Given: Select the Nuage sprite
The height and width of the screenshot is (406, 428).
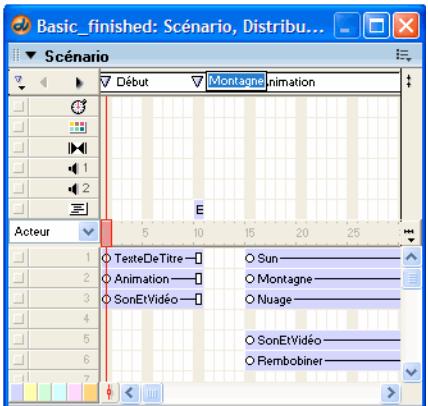Looking at the screenshot, I should coord(323,299).
